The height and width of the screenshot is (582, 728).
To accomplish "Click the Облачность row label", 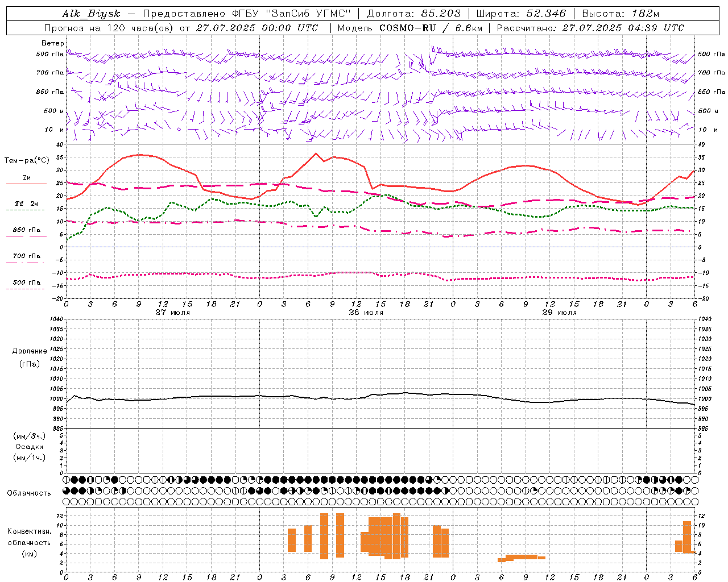I will [x=29, y=493].
